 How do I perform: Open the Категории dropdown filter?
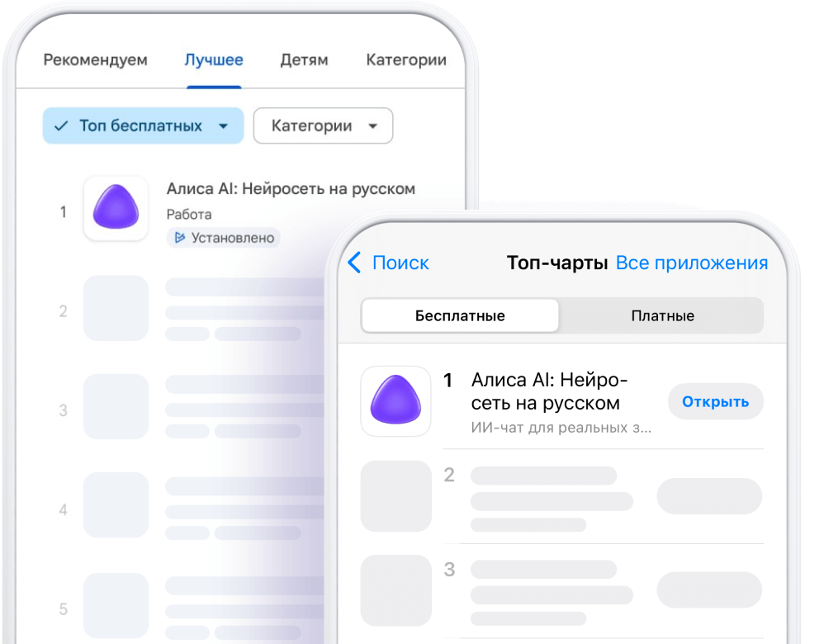(x=323, y=125)
